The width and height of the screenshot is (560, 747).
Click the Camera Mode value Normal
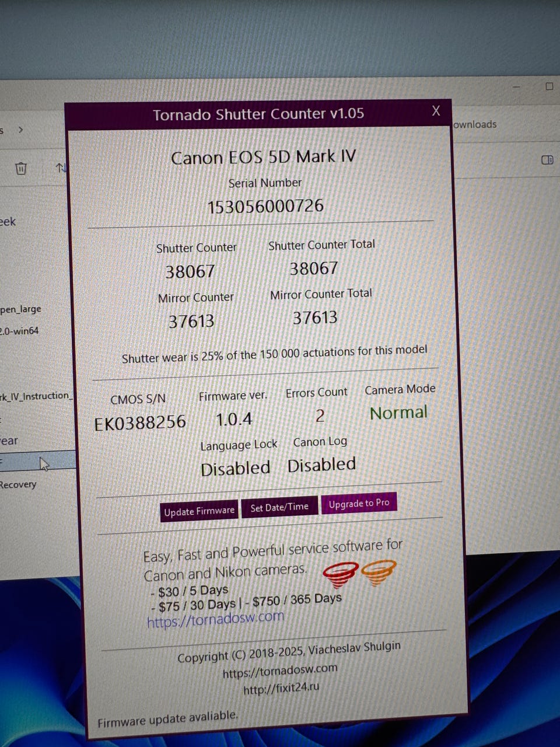pos(399,413)
